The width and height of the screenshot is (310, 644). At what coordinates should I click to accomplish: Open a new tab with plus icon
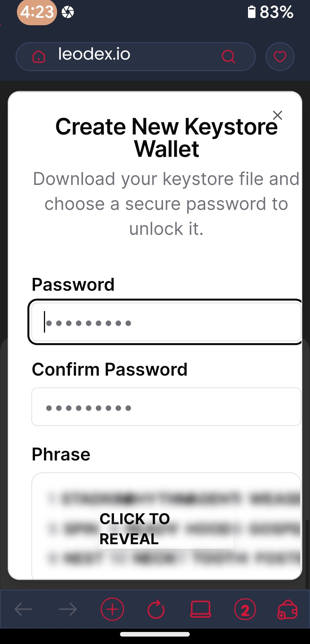[x=112, y=609]
